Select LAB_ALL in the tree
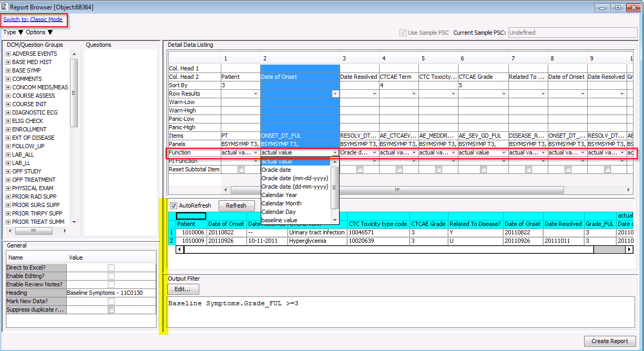 click(23, 154)
